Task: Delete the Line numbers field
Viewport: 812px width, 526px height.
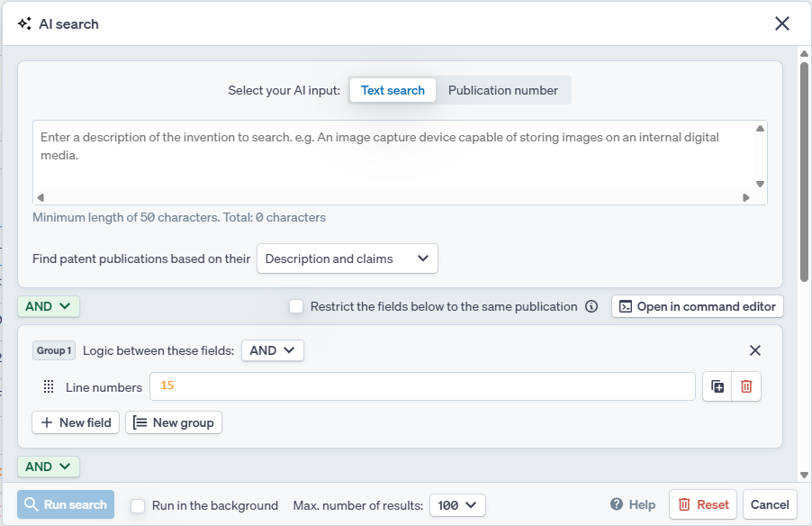Action: [x=746, y=386]
